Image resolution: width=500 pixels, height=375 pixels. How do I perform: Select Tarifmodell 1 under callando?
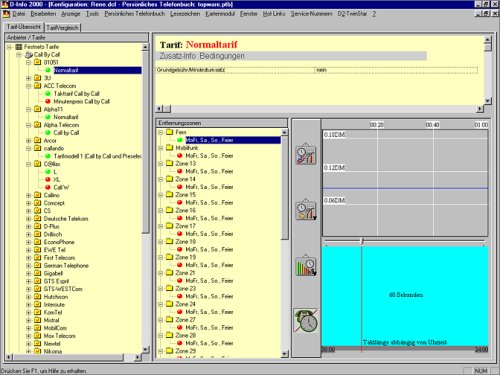coord(98,156)
